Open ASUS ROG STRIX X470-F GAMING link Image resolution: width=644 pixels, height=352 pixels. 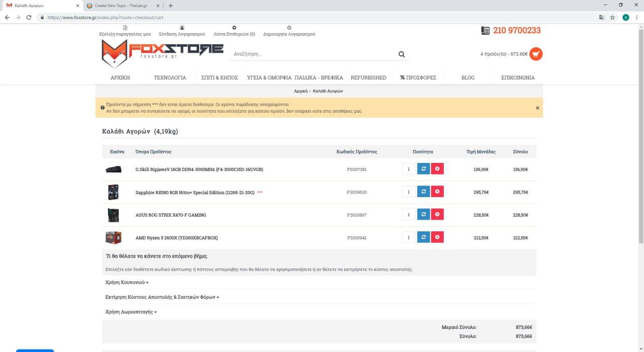(x=171, y=215)
